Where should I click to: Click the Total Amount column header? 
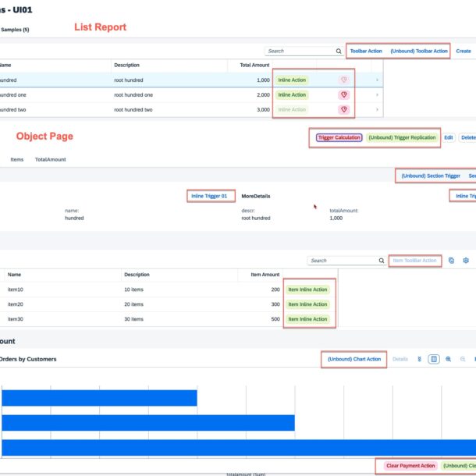pos(254,65)
